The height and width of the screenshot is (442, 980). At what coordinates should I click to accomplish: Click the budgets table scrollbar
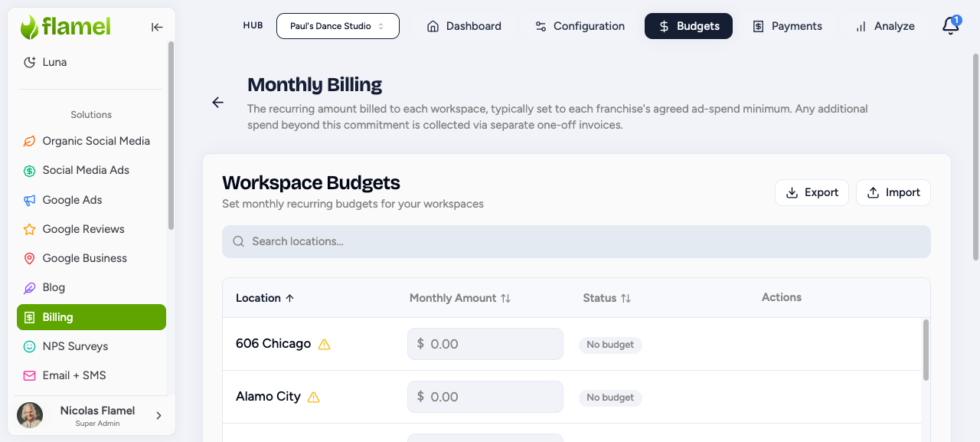click(926, 349)
